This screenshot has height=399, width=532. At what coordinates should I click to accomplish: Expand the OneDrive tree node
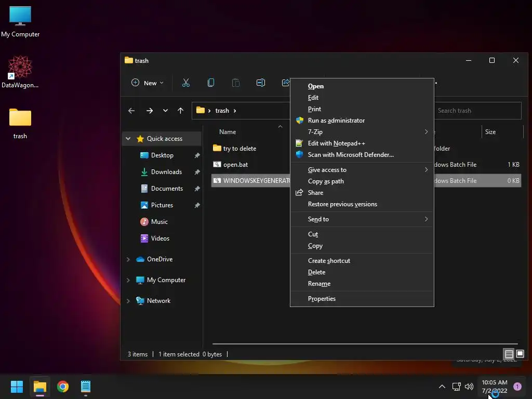(x=128, y=259)
